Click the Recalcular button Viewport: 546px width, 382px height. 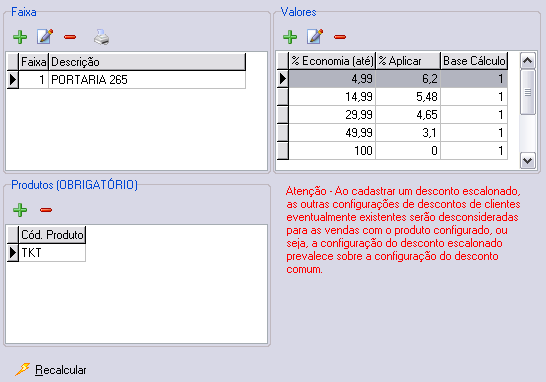coord(51,370)
